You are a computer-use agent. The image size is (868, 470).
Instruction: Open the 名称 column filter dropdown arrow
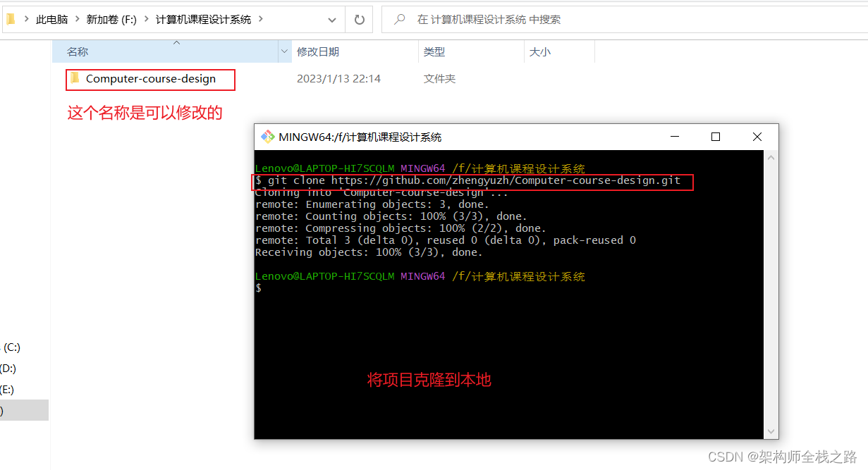285,51
